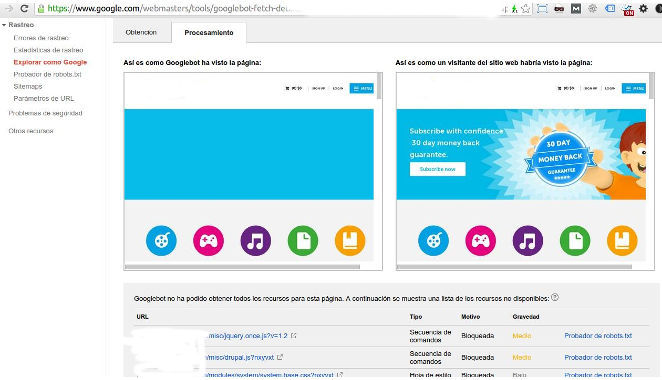Open Probador de robots.txt for jquery.once.js row
The height and width of the screenshot is (380, 662).
tap(598, 336)
